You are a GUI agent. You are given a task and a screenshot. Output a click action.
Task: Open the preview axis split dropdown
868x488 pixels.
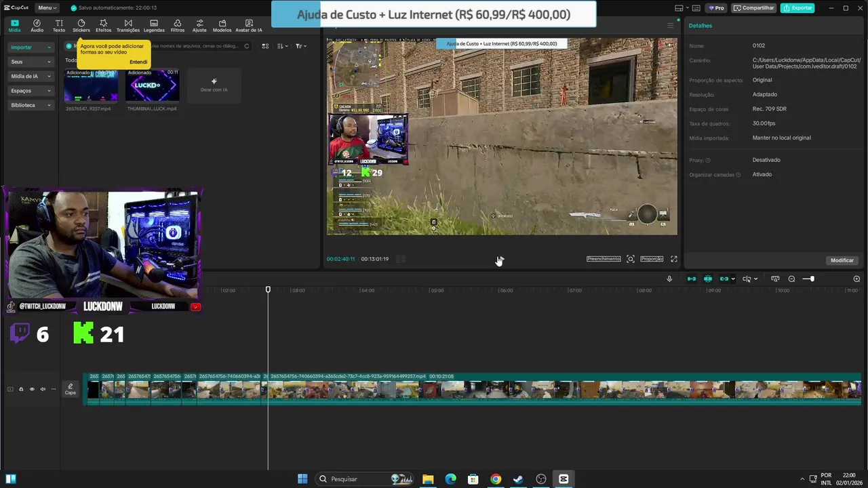click(x=749, y=279)
